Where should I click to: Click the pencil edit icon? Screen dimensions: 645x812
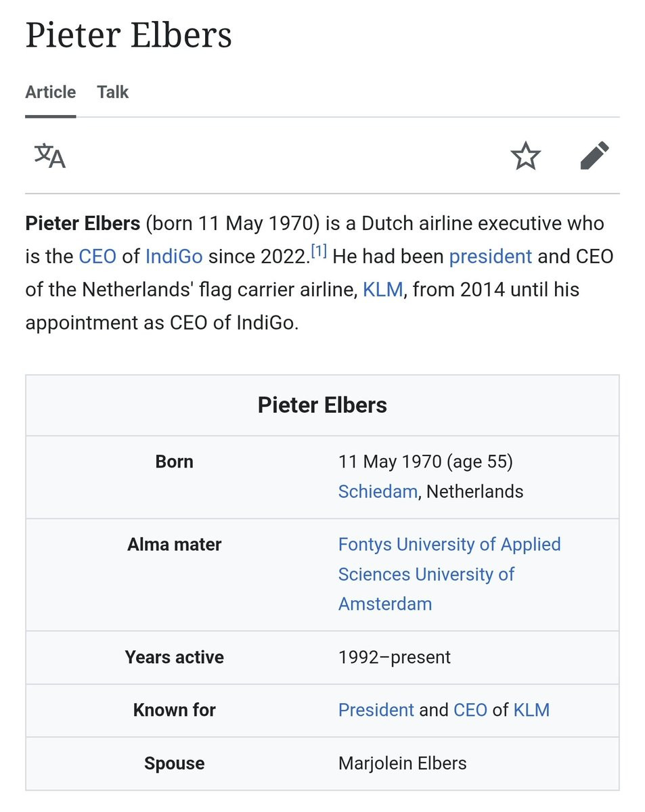(x=595, y=156)
